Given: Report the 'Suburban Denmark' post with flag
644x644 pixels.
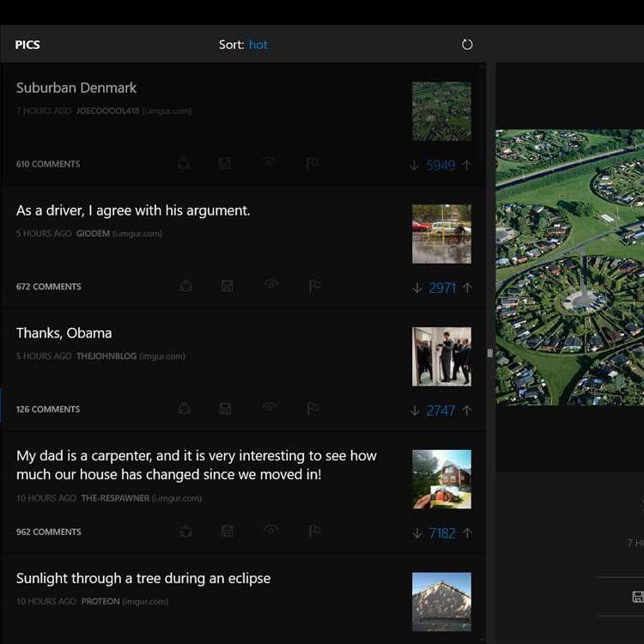Looking at the screenshot, I should (x=313, y=163).
